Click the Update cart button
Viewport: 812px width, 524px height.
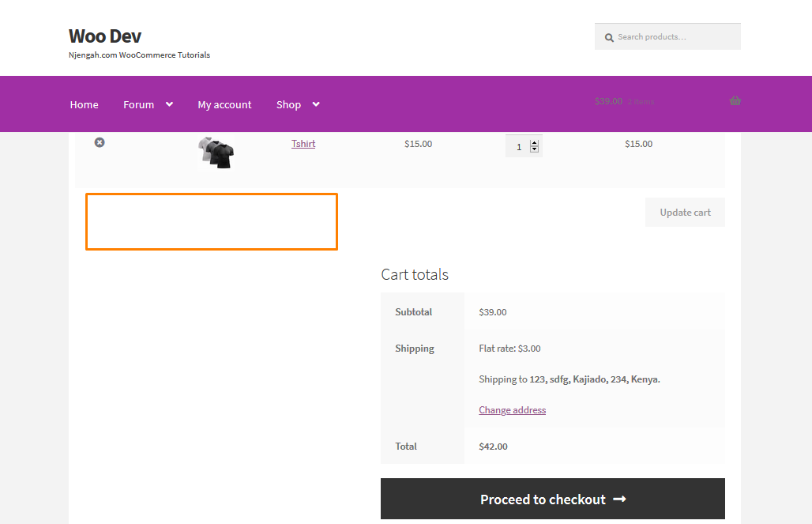[x=685, y=213]
